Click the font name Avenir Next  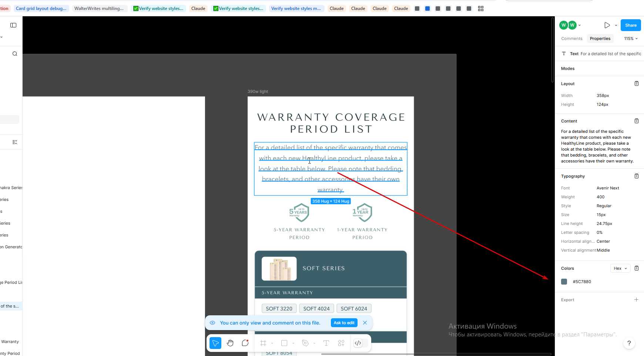(x=608, y=188)
